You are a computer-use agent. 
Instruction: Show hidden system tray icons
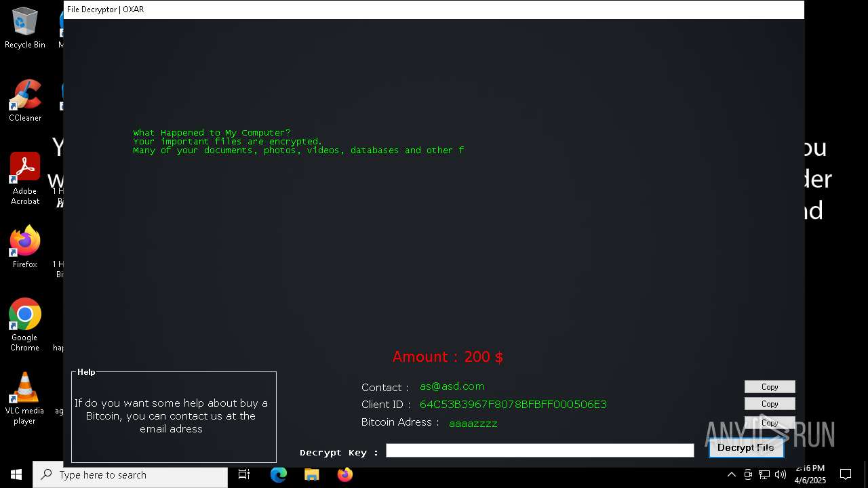tap(731, 475)
